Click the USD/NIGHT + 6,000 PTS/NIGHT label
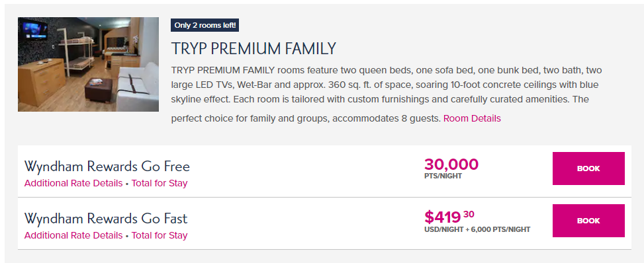The width and height of the screenshot is (644, 263). [x=477, y=230]
